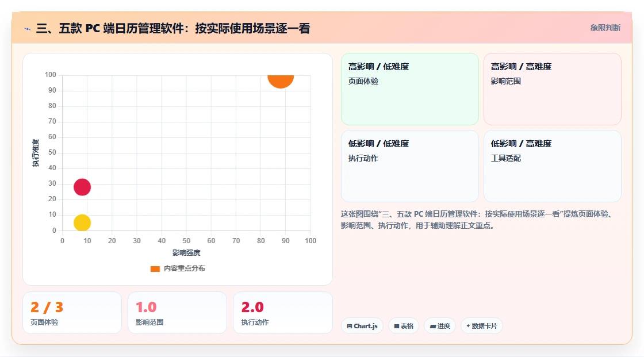Toggle the 内容重点分布 legend label
The image size is (644, 357).
coord(184,268)
